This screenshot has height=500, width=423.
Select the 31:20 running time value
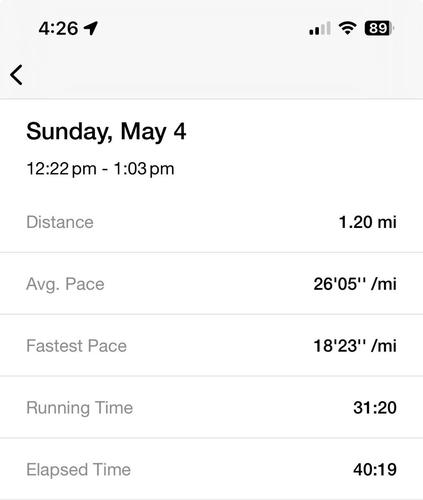pyautogui.click(x=375, y=408)
